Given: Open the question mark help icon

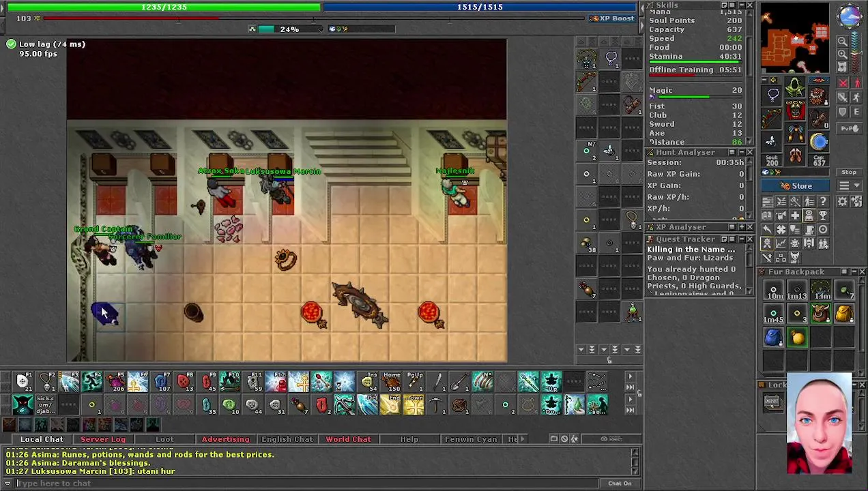Looking at the screenshot, I should 823,201.
